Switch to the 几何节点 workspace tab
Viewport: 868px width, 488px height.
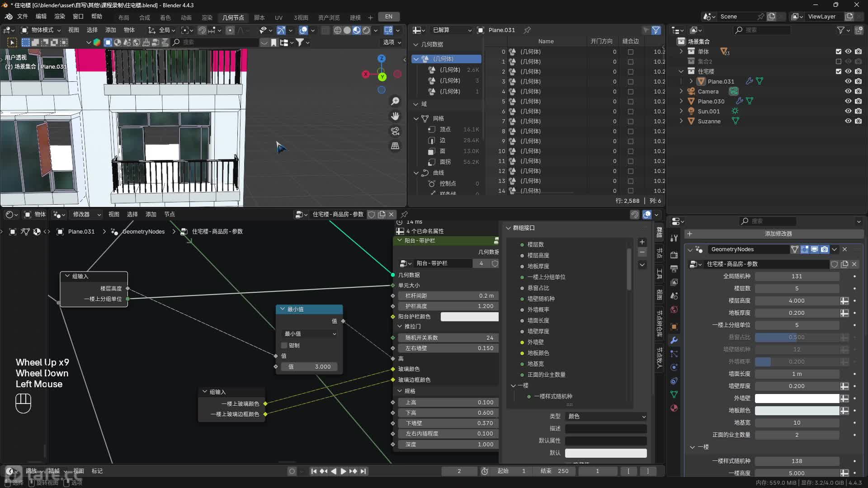click(233, 18)
